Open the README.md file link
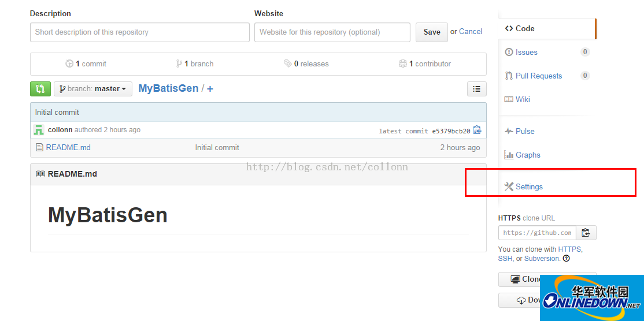 point(68,147)
